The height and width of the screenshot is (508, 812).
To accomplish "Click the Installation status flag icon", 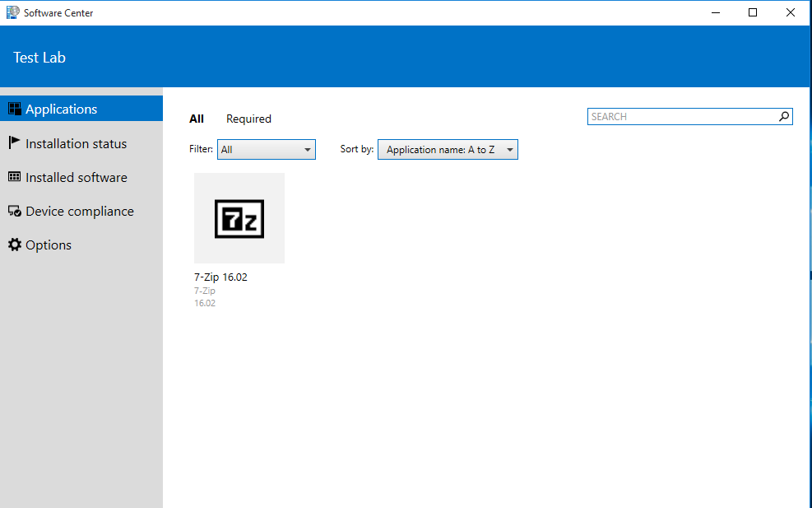I will coord(15,142).
